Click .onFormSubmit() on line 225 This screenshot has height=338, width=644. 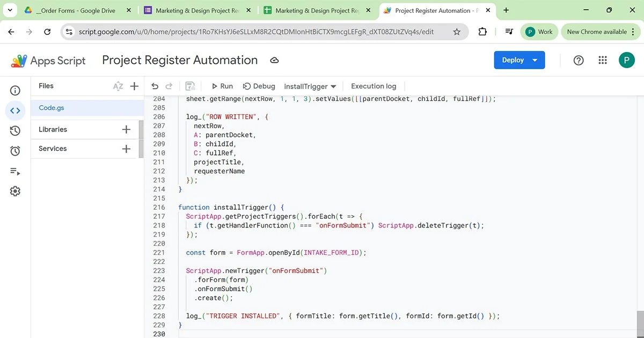(223, 289)
